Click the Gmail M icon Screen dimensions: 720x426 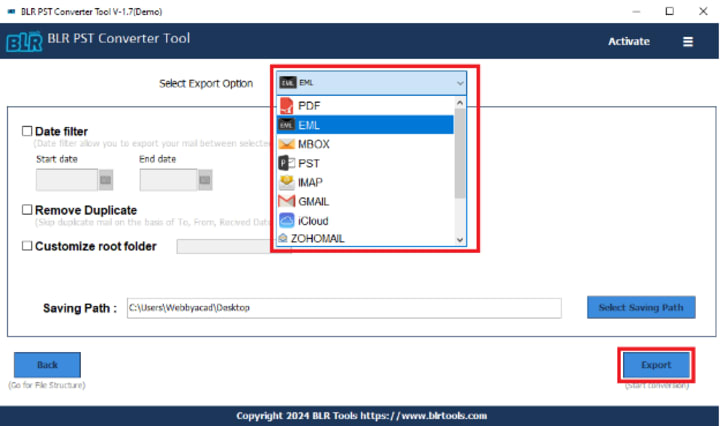pos(287,202)
